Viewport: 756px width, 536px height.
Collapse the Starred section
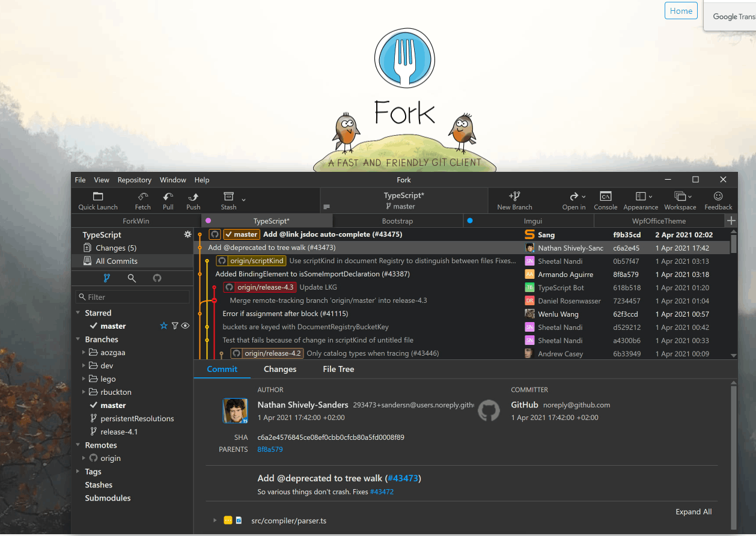click(78, 312)
